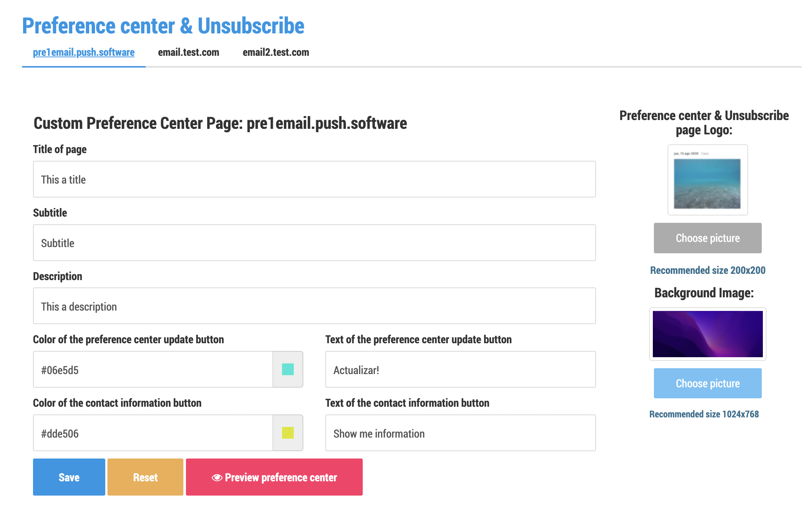The height and width of the screenshot is (511, 812).
Task: Focus the Title of page field
Action: (314, 179)
